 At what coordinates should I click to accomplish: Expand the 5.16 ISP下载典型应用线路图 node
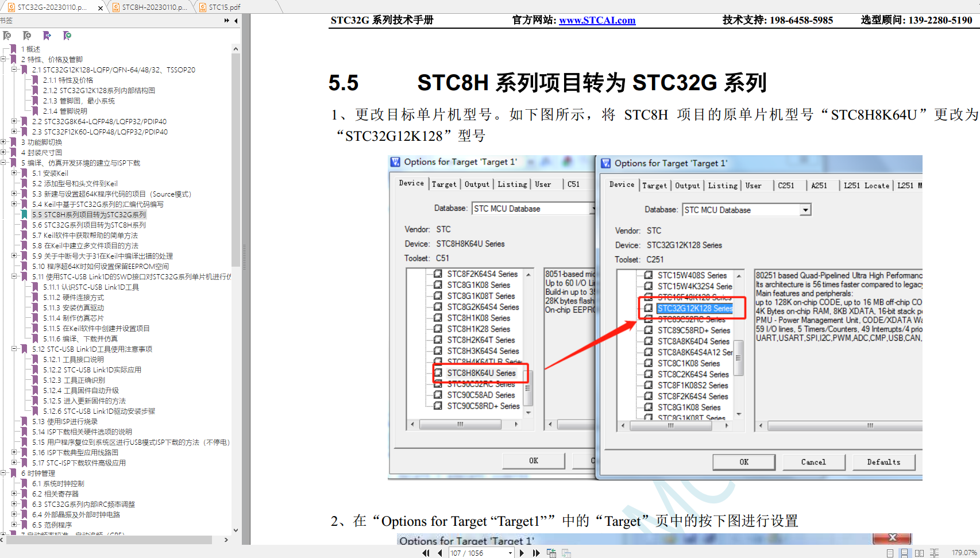point(14,452)
